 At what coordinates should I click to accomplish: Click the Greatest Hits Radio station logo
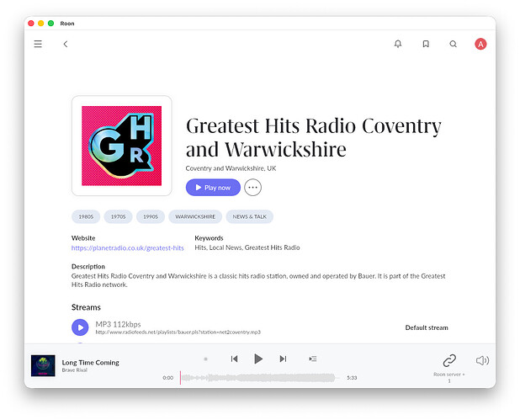tap(122, 146)
